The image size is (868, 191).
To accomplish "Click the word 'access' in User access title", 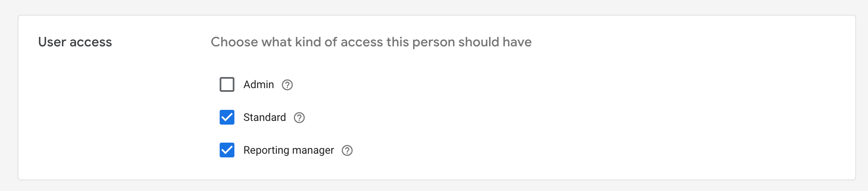I will [90, 42].
